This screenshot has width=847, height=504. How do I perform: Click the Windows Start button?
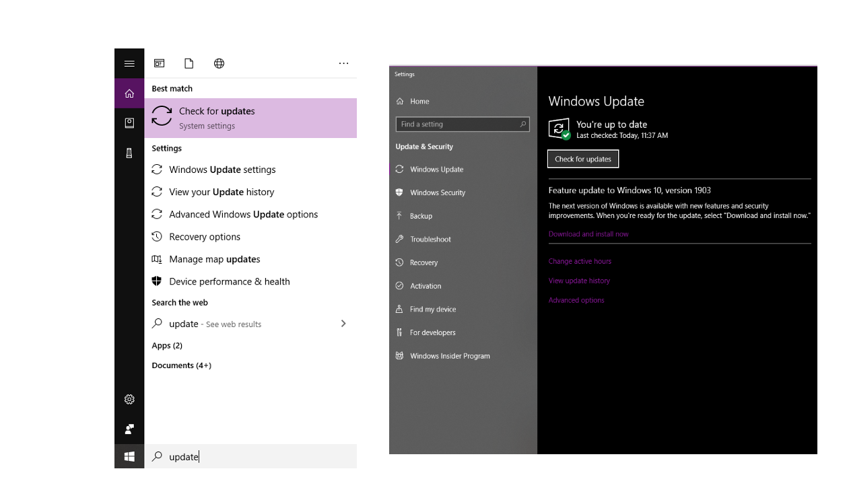click(x=129, y=457)
